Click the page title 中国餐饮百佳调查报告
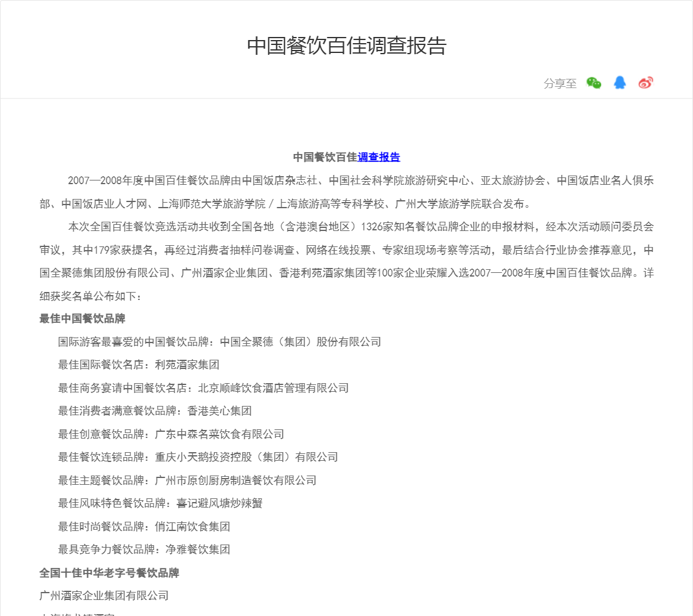This screenshot has width=693, height=616. pos(346,46)
